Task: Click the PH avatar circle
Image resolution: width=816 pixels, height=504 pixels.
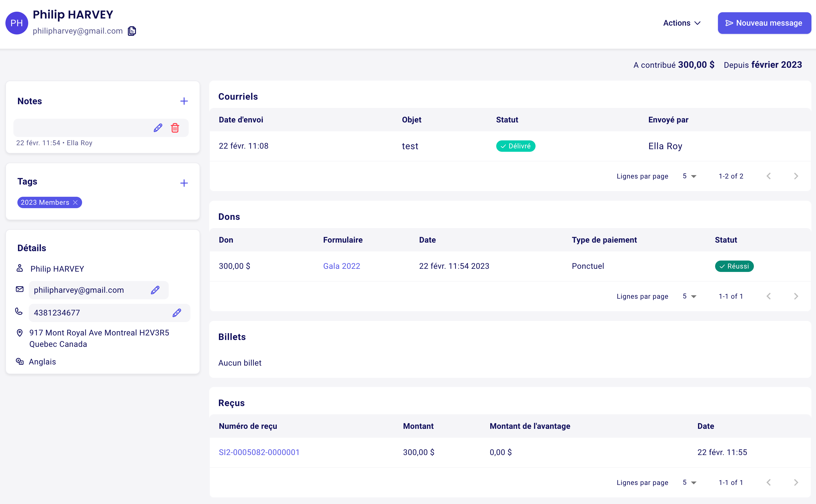Action: point(17,23)
